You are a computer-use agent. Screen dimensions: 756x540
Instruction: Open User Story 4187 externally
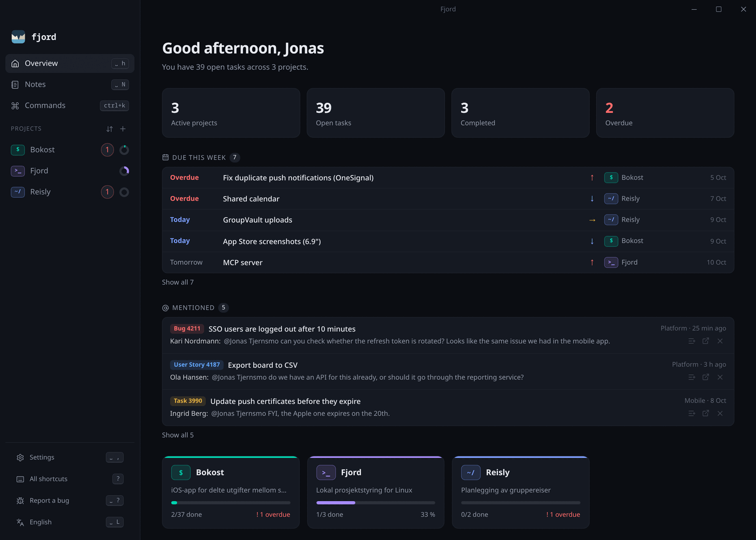click(x=706, y=377)
